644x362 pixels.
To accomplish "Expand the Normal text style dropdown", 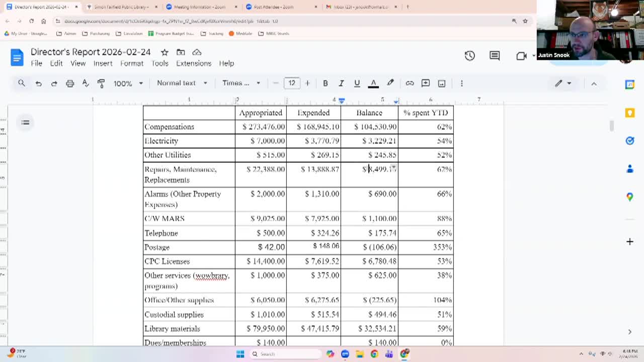I will 182,83.
